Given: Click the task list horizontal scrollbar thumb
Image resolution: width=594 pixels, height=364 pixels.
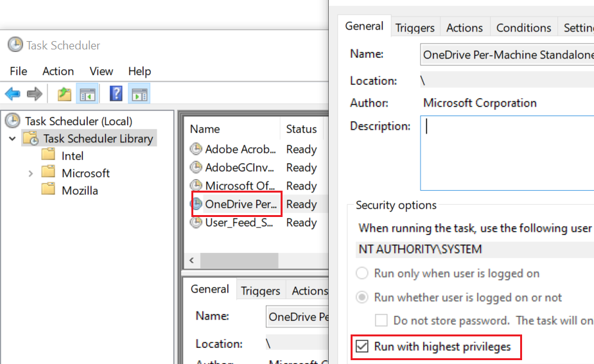Looking at the screenshot, I should [239, 260].
